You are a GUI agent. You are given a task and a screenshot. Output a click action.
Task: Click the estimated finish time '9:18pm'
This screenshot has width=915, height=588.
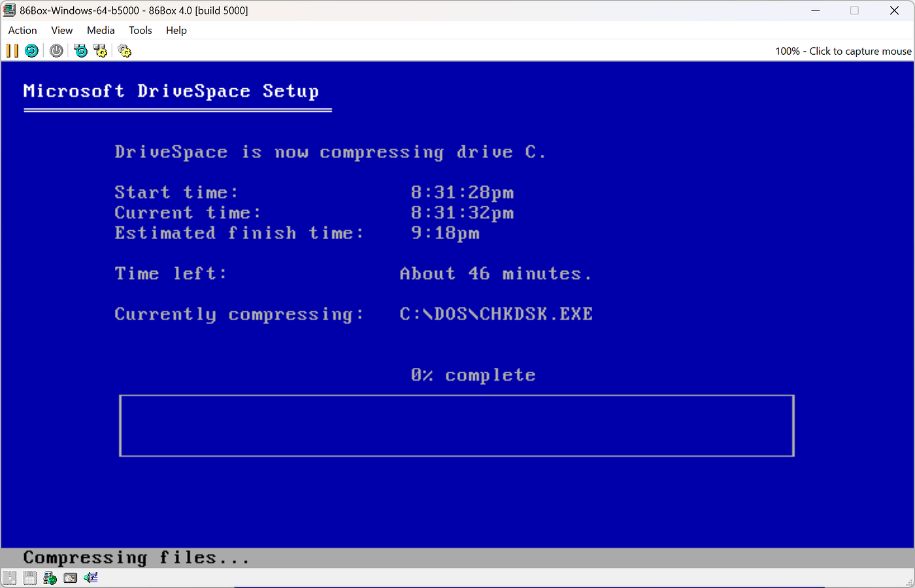(x=445, y=233)
